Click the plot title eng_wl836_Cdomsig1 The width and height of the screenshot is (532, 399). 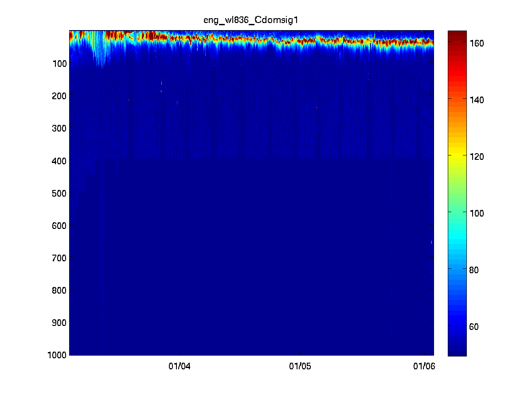tap(251, 20)
